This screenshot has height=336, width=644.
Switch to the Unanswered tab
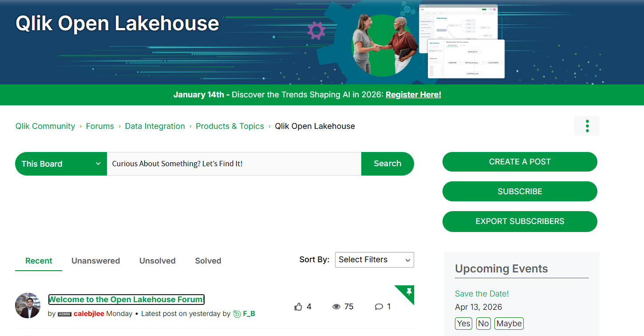(96, 261)
